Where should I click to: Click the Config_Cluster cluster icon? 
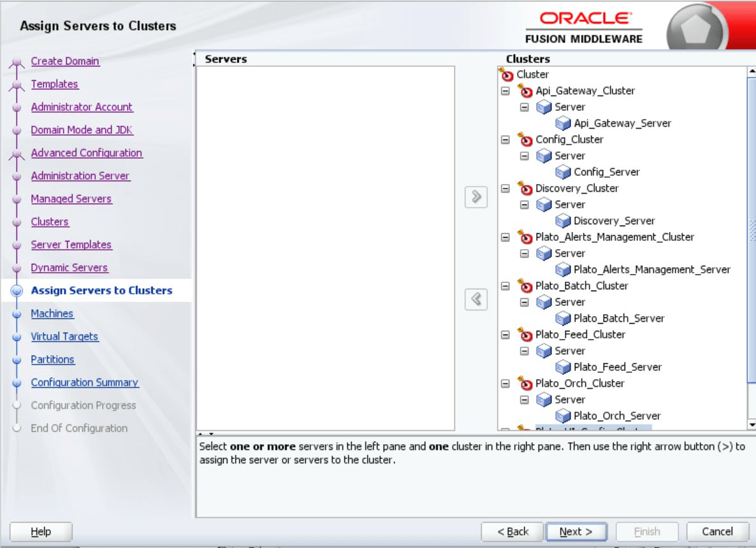tap(525, 140)
